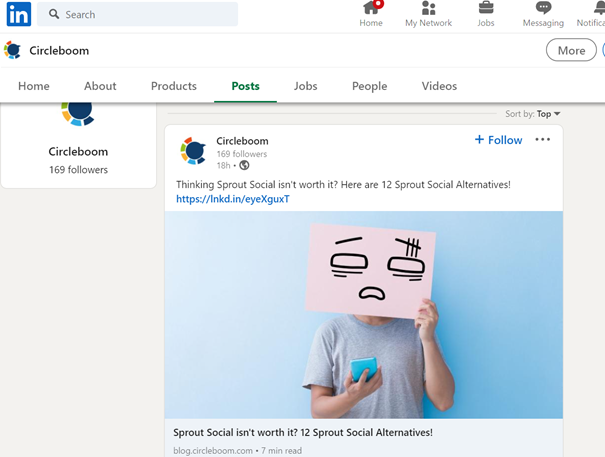The image size is (605, 457).
Task: Click Circleboom name on the post
Action: tap(242, 141)
